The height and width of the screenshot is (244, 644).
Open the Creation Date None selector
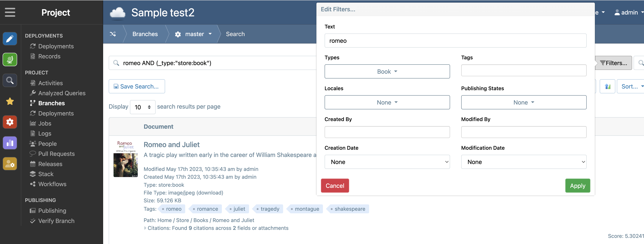pyautogui.click(x=387, y=162)
